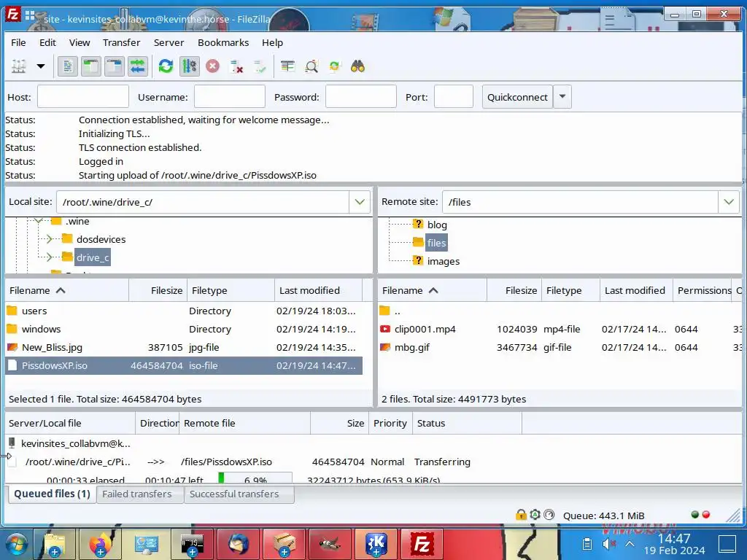The height and width of the screenshot is (560, 747).
Task: Select the blog folder in remote tree
Action: pos(437,225)
